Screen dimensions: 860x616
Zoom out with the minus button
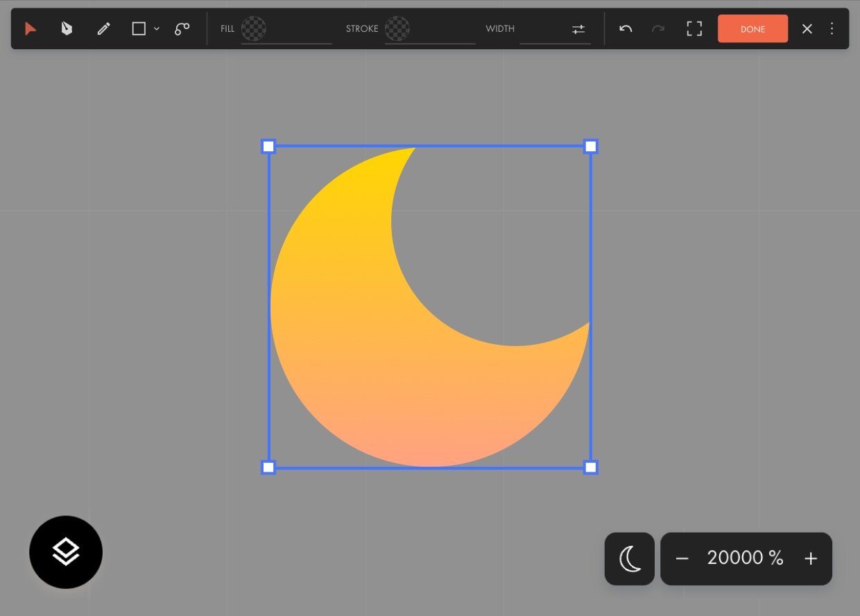682,558
